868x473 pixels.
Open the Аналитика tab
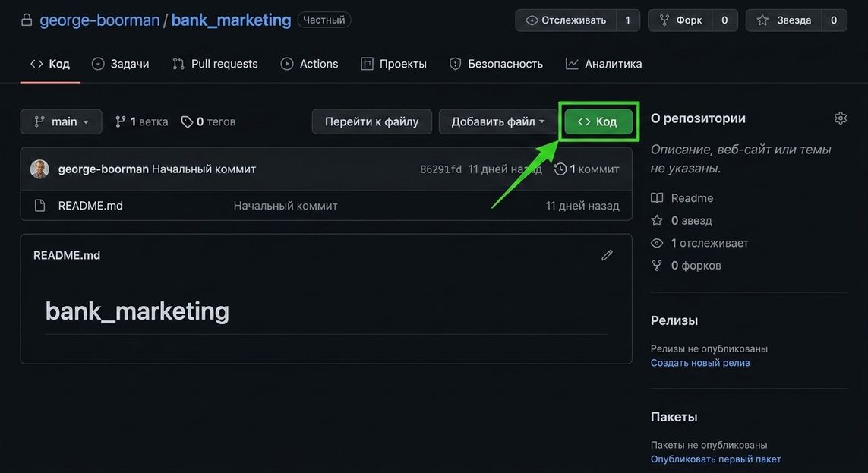tap(604, 64)
